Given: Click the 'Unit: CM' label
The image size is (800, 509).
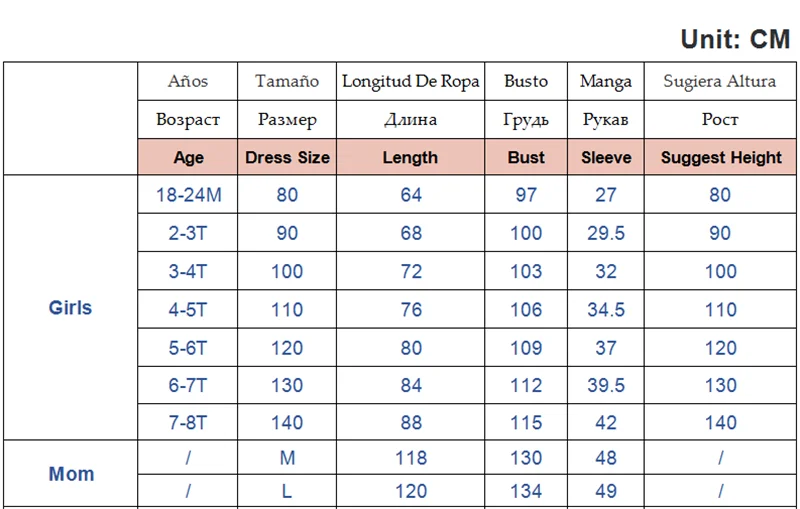Looking at the screenshot, I should 735,39.
